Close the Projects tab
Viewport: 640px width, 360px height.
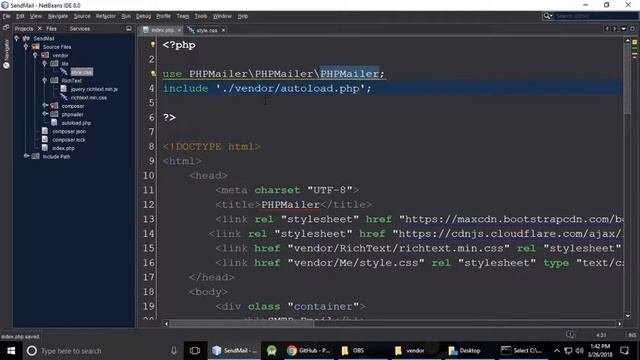pyautogui.click(x=40, y=29)
